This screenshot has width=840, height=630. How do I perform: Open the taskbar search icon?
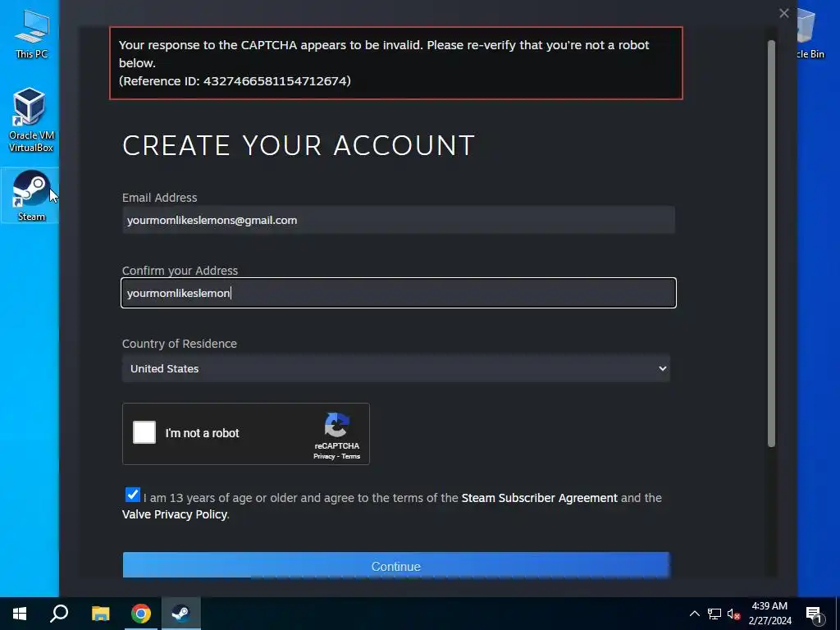point(59,614)
